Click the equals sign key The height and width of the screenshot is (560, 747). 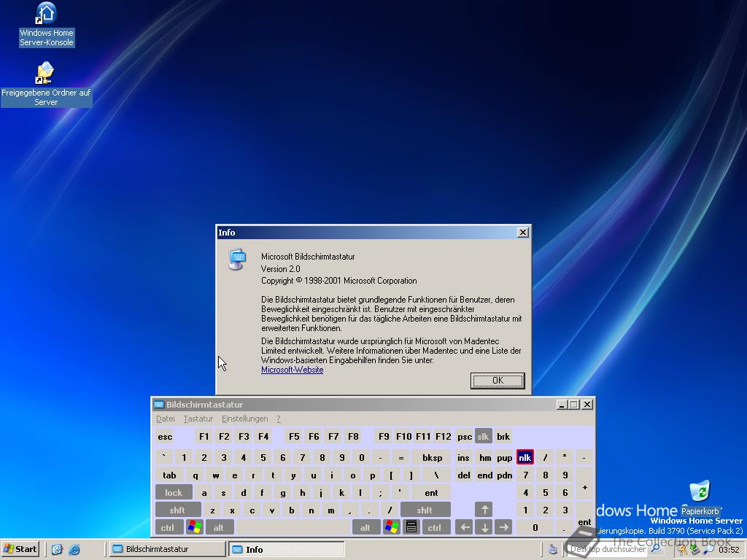pyautogui.click(x=400, y=457)
